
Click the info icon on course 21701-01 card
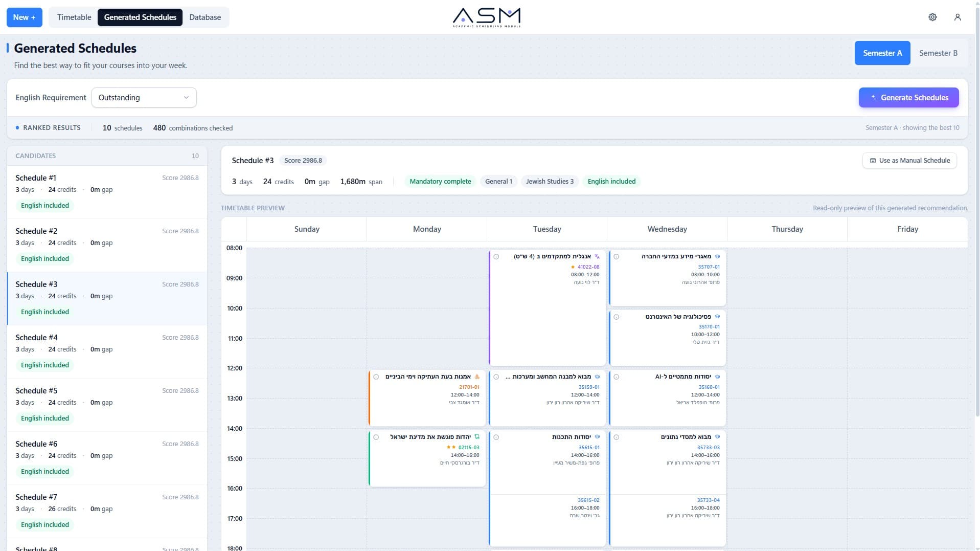pyautogui.click(x=376, y=377)
